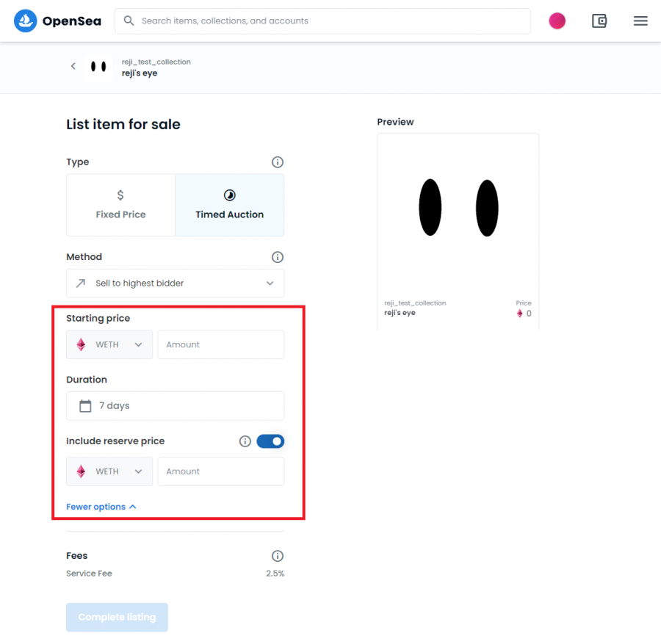Click the reji's eye header thumbnail
Image resolution: width=661 pixels, height=644 pixels.
98,67
